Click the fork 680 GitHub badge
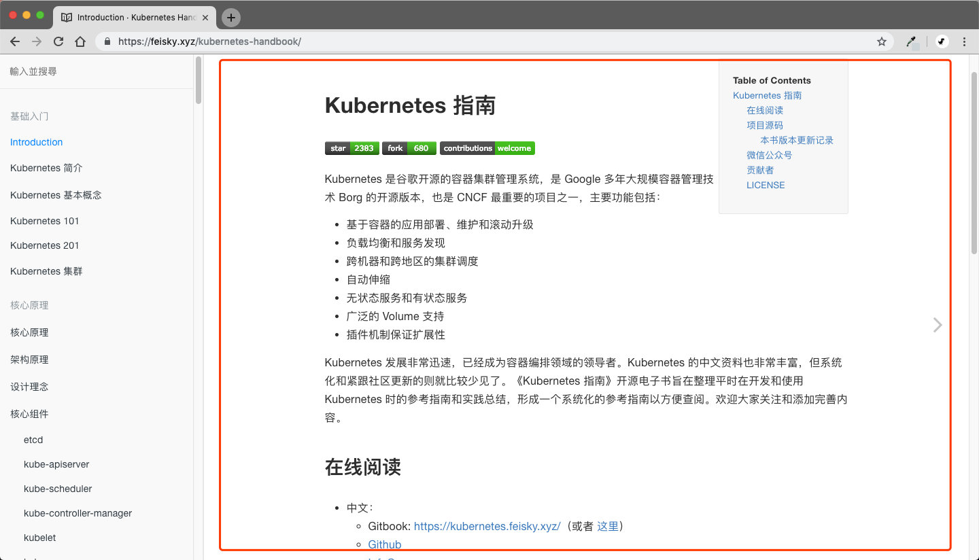This screenshot has width=979, height=560. coord(409,148)
